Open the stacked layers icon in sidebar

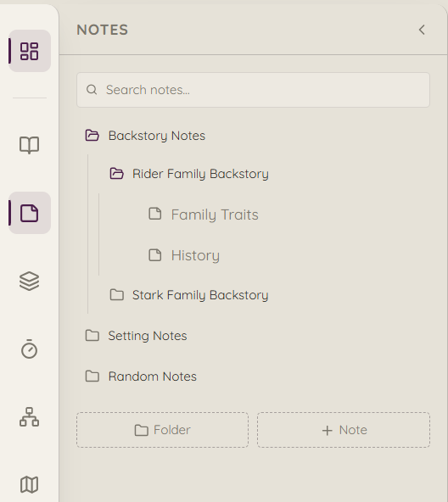coord(30,281)
